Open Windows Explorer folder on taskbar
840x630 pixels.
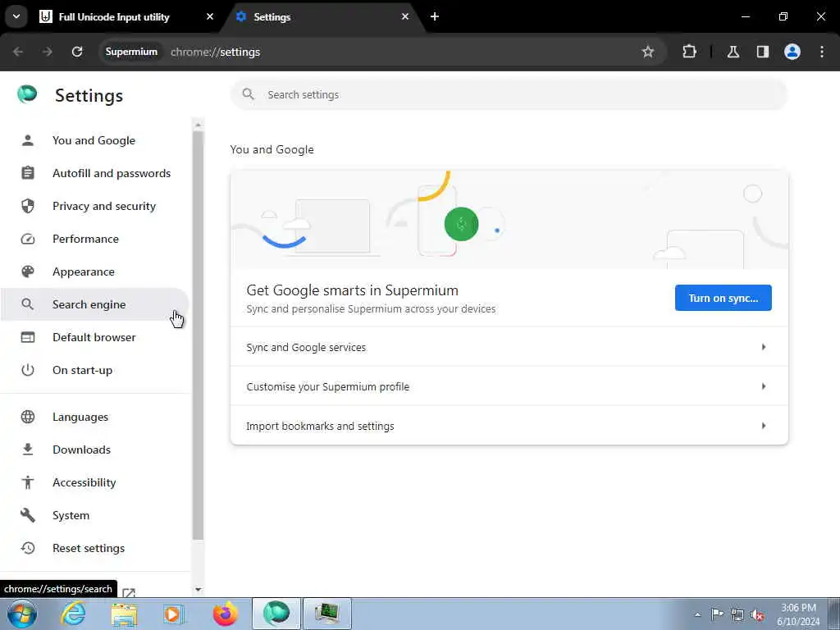coord(125,614)
